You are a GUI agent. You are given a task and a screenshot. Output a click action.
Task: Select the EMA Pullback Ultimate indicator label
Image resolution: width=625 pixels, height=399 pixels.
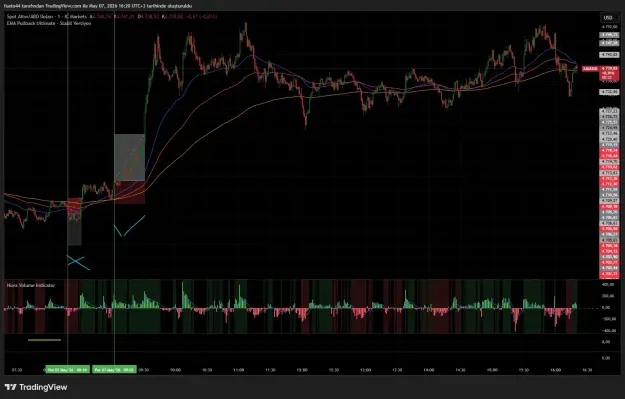click(49, 24)
